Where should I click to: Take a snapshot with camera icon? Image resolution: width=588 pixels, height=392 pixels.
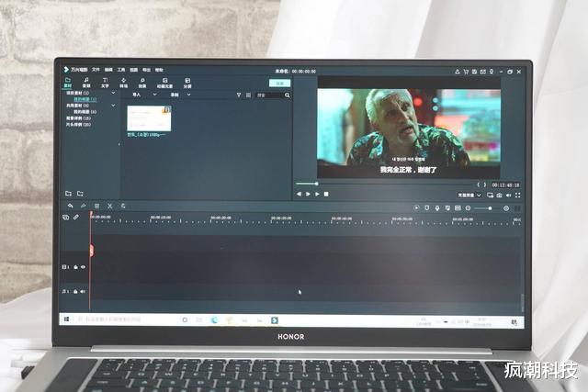click(500, 196)
